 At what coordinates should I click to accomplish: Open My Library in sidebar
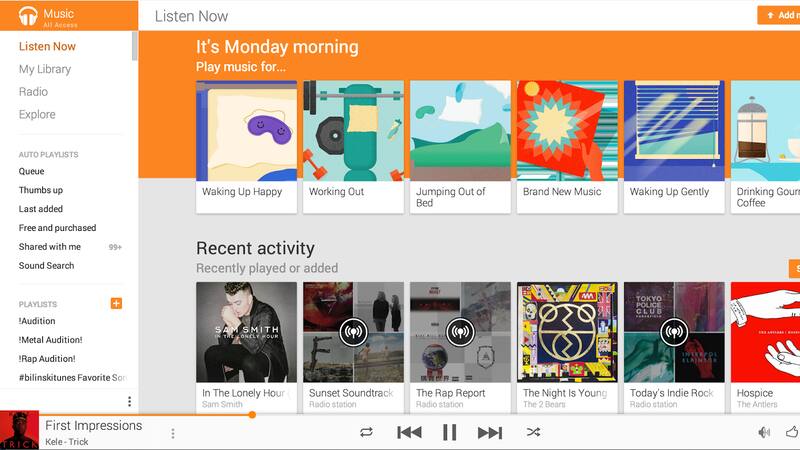(x=45, y=69)
